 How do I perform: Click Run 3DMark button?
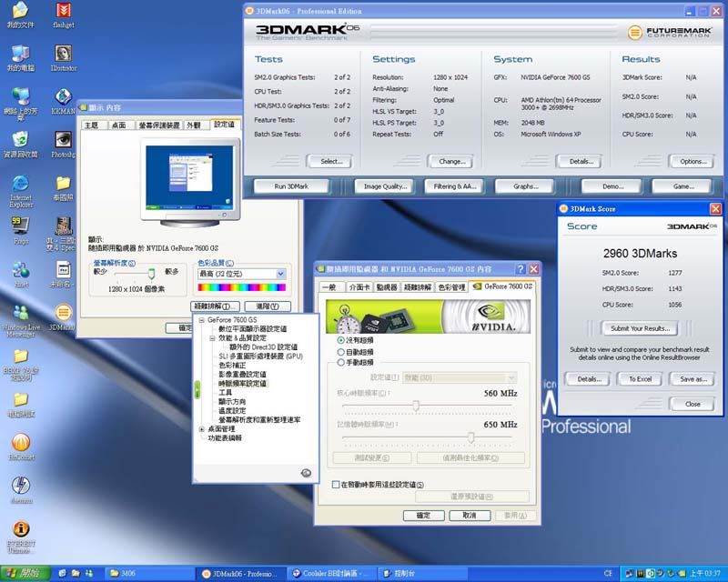coord(291,186)
